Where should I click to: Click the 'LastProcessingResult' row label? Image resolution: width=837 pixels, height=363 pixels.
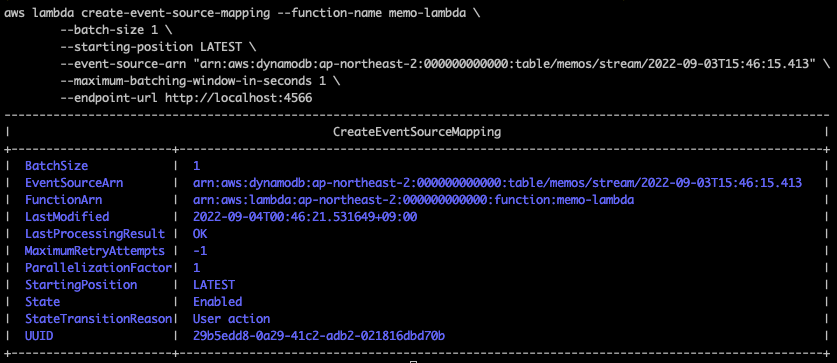(x=94, y=234)
